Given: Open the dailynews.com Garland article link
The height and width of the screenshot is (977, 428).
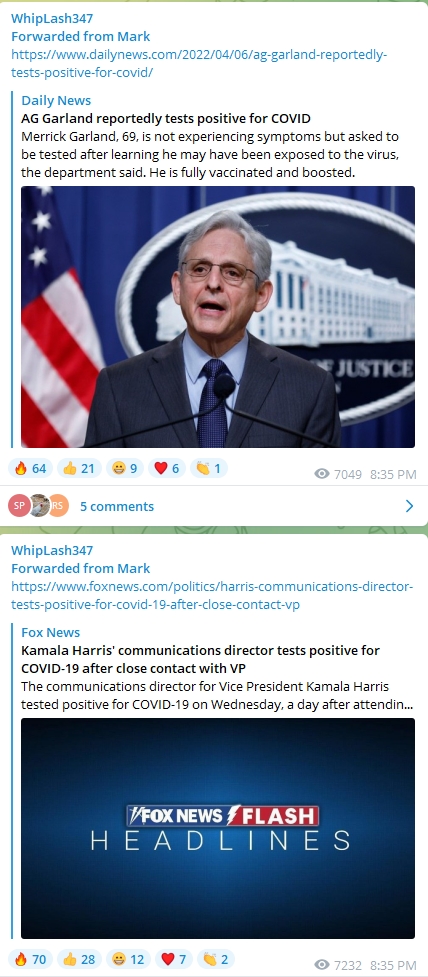Looking at the screenshot, I should coord(199,64).
